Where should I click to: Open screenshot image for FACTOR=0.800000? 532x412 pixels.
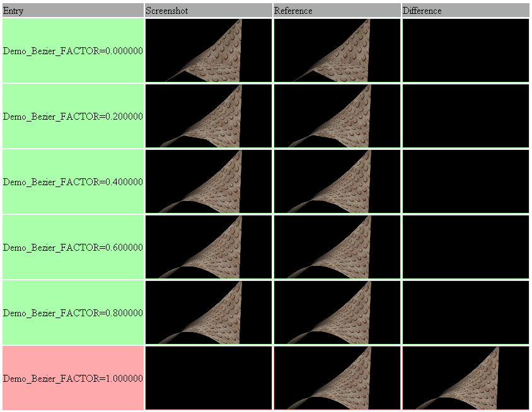point(209,312)
